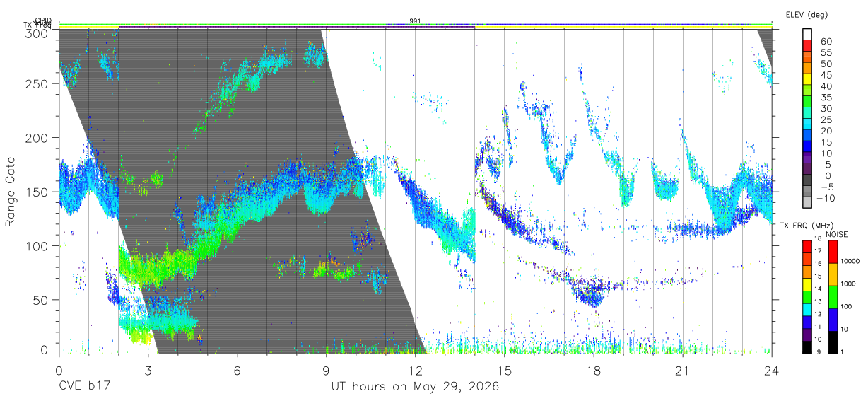The height and width of the screenshot is (401, 868).
Task: Click the hour 12 tick label on time axis
Action: click(415, 370)
